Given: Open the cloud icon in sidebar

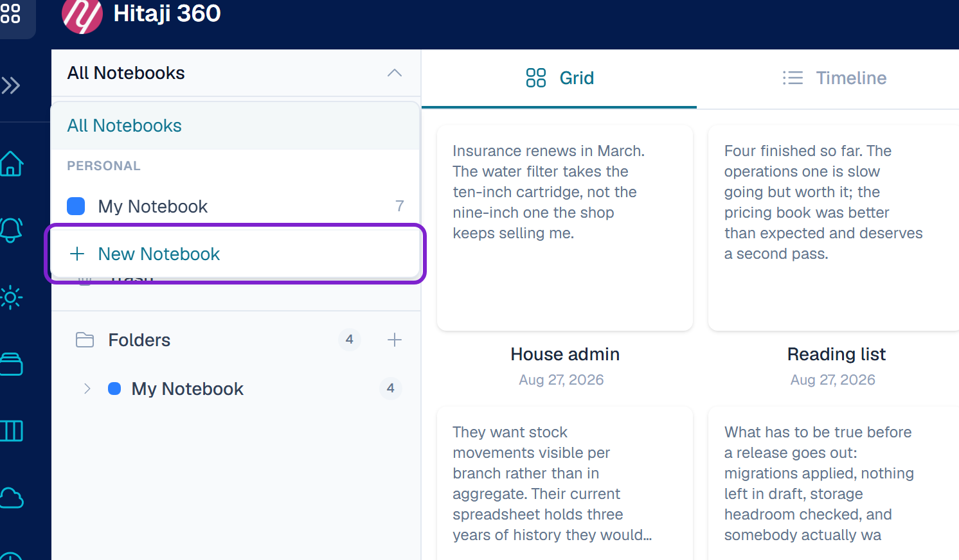Looking at the screenshot, I should point(12,498).
